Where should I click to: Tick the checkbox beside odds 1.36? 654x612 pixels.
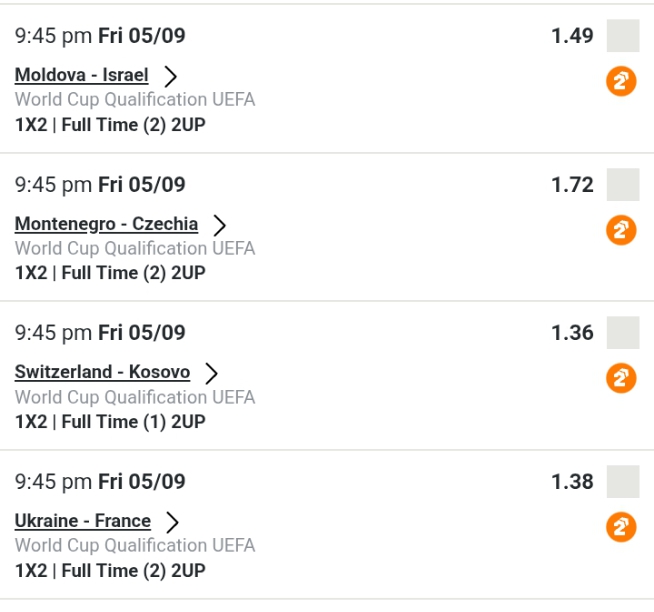click(623, 333)
